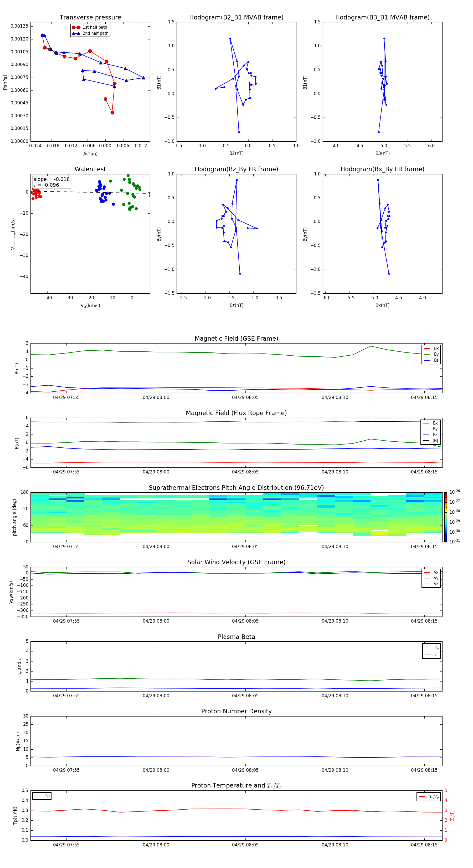The width and height of the screenshot is (473, 868).
Task: Click the "WalenTest" plot title
Action: (90, 169)
